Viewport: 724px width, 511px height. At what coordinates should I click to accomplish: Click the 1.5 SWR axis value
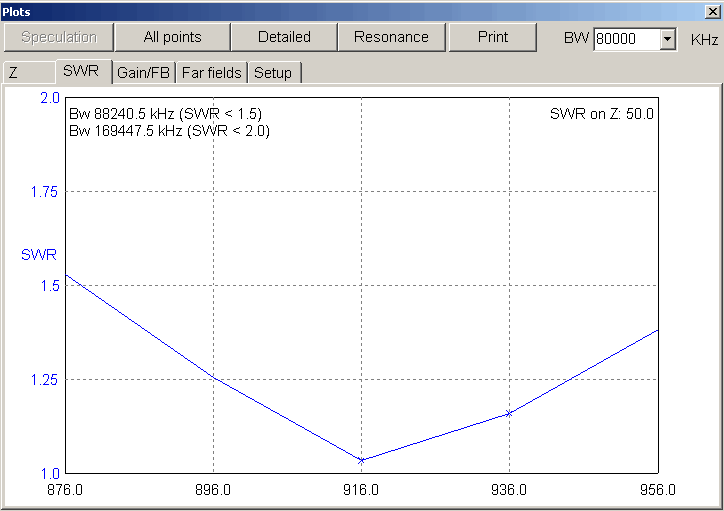click(50, 286)
